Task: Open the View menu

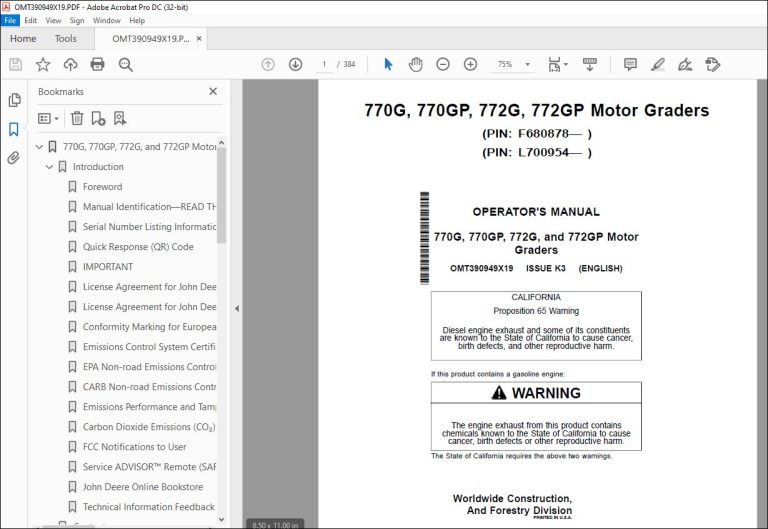Action: [x=53, y=21]
